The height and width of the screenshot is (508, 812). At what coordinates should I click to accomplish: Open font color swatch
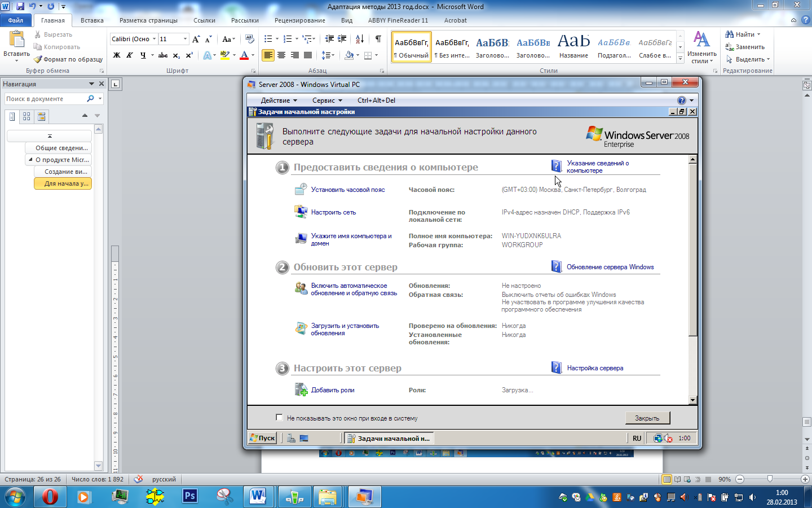(x=244, y=55)
